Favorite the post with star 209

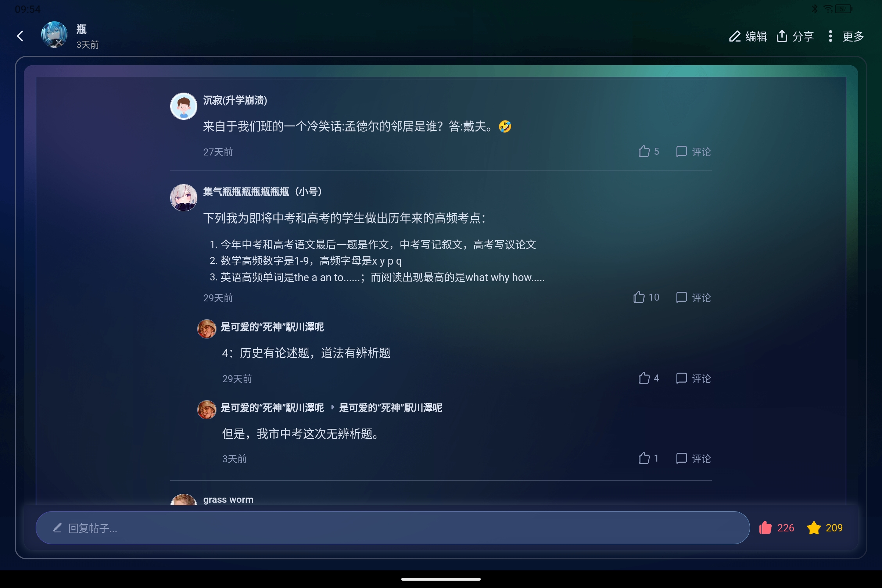click(825, 528)
